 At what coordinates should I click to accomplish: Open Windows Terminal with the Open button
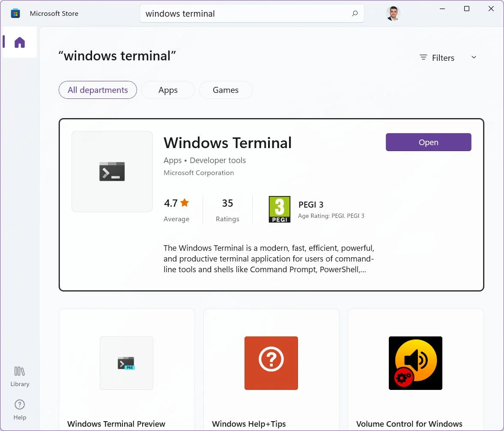[429, 142]
